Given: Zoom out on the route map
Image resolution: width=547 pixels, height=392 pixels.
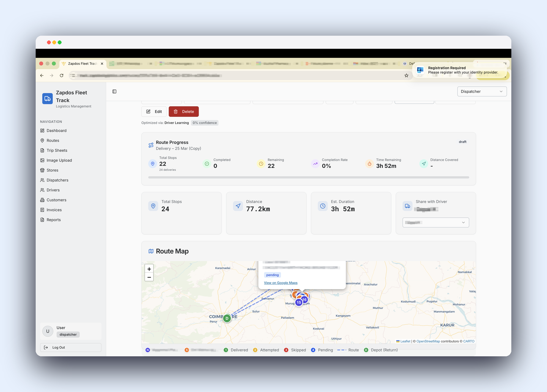Looking at the screenshot, I should pos(149,277).
